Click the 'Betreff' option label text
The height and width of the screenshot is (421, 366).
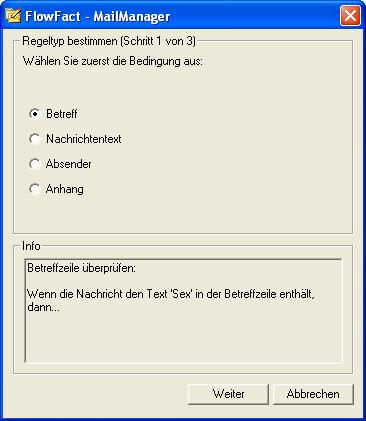coord(62,114)
